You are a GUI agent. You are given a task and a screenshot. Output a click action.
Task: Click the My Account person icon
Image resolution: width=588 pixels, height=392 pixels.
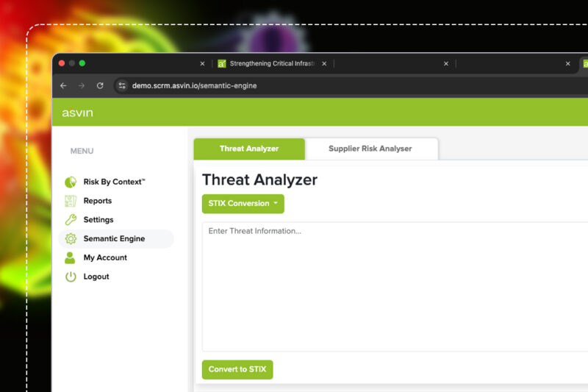coord(70,257)
